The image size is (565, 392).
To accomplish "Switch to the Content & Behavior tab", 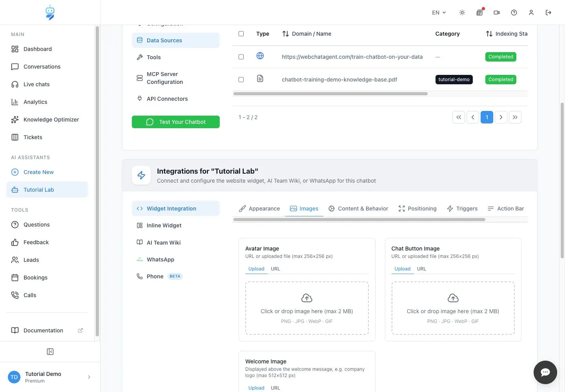I will tap(358, 209).
